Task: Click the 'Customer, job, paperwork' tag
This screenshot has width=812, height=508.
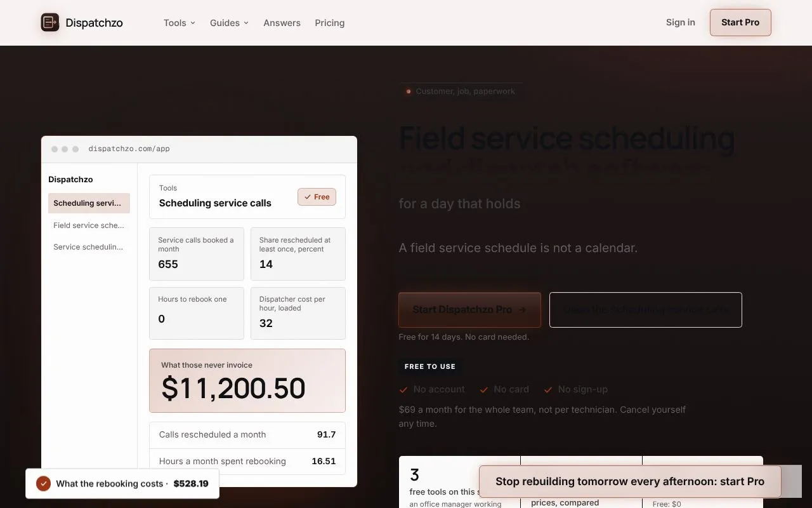Action: (x=461, y=91)
